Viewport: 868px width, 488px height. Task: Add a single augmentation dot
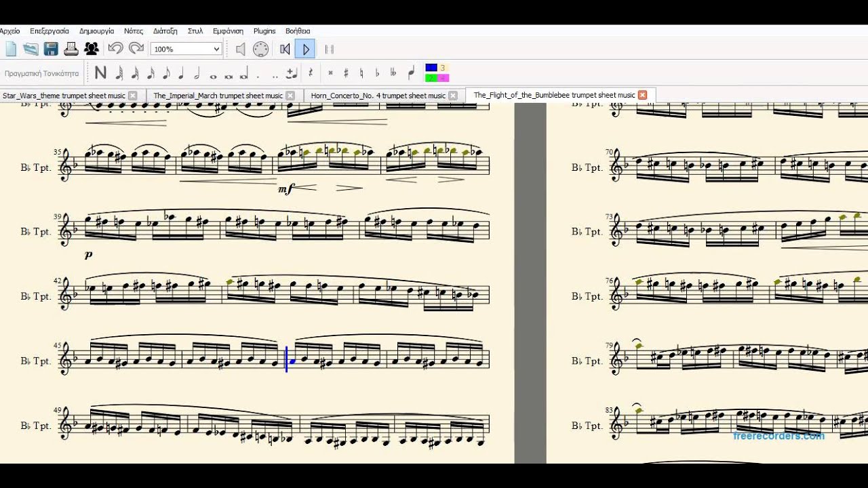[x=258, y=77]
